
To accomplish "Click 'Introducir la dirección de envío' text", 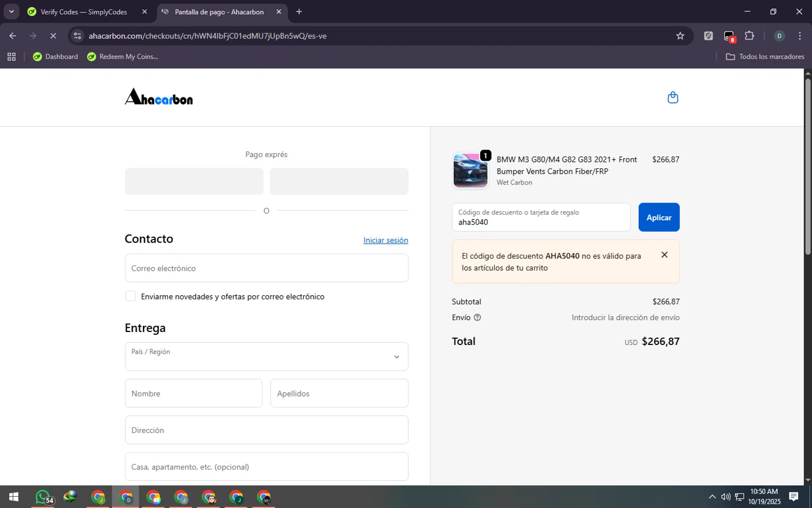I will pyautogui.click(x=626, y=318).
